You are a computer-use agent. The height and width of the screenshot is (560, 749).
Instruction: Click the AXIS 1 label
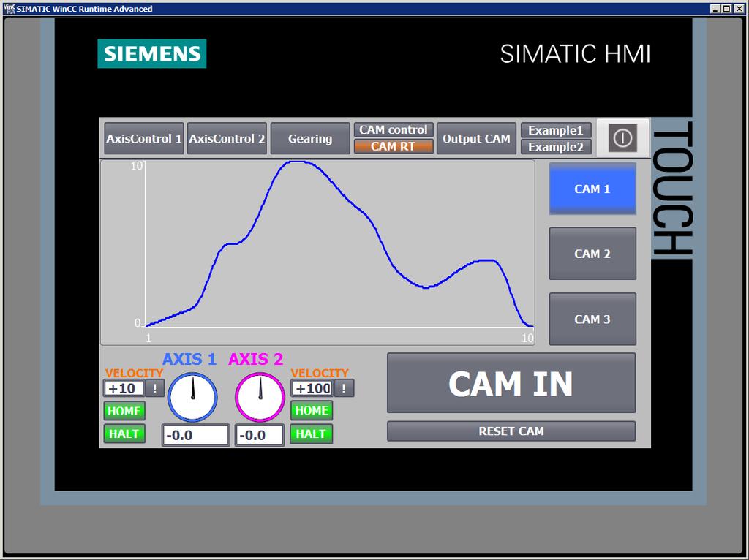click(189, 358)
